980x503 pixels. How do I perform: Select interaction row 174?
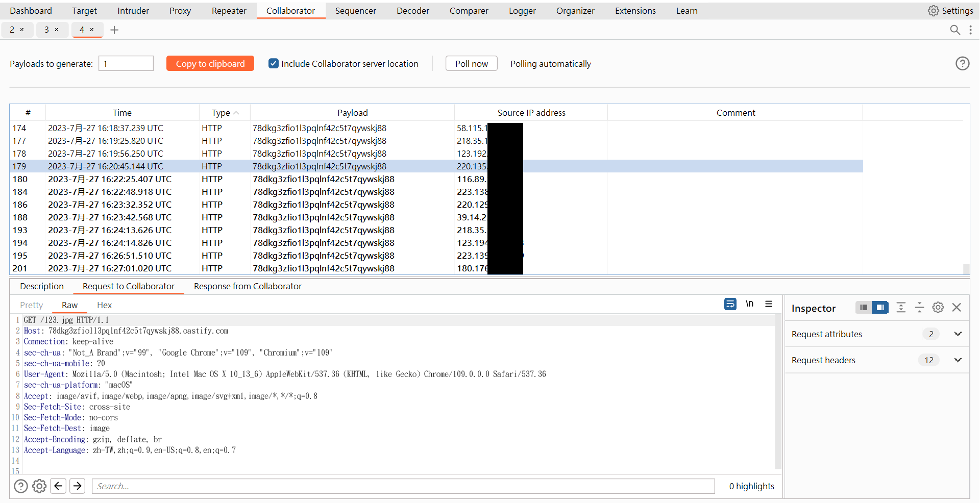[436, 128]
